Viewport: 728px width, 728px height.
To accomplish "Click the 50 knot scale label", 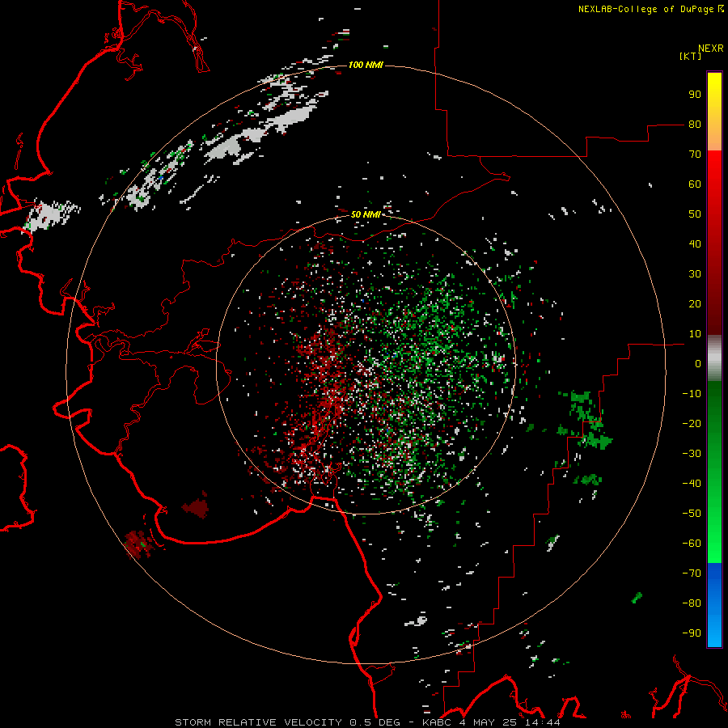I will tap(695, 214).
